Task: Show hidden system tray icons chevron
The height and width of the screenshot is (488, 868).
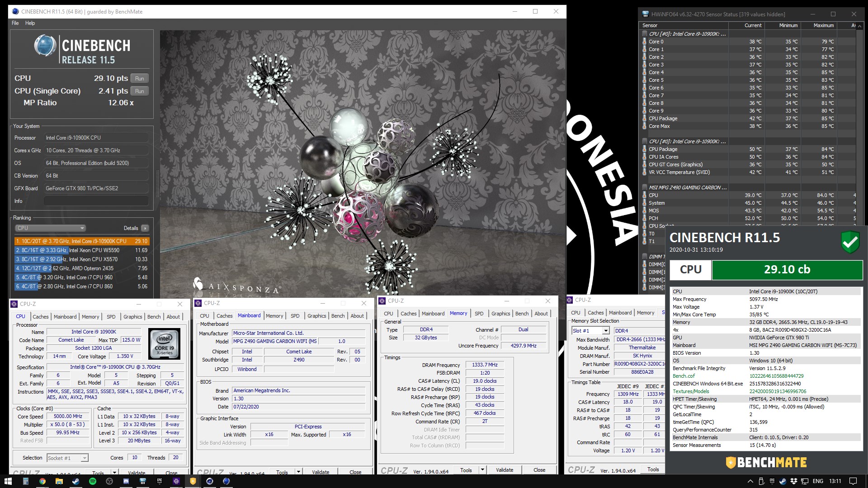Action: (750, 481)
